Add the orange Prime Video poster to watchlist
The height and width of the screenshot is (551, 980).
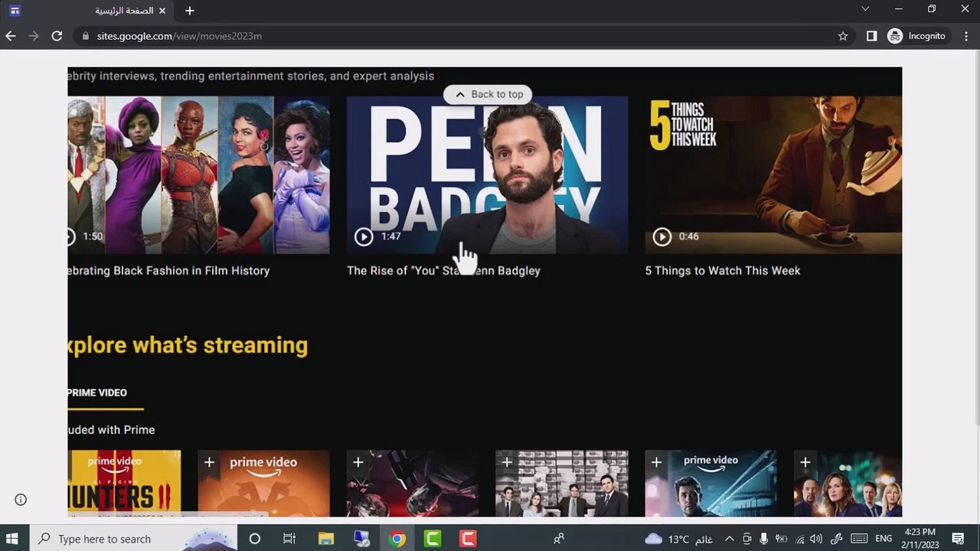209,462
